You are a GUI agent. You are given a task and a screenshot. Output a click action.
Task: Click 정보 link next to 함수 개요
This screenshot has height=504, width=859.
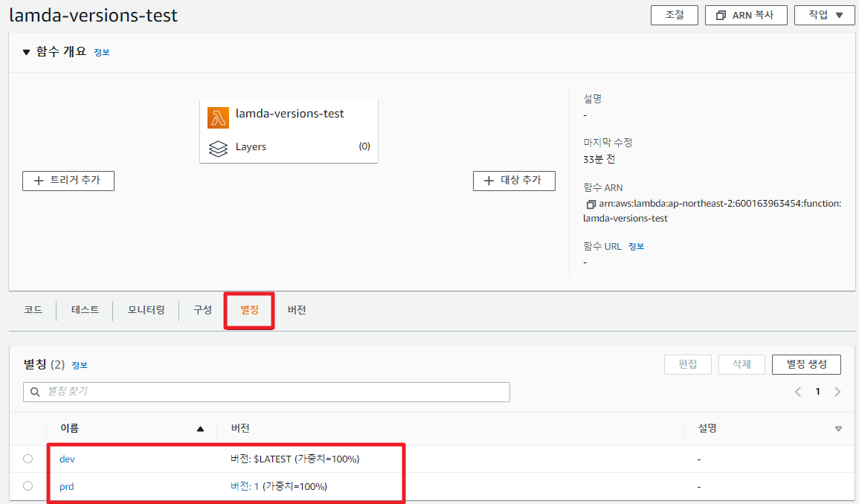coord(102,53)
